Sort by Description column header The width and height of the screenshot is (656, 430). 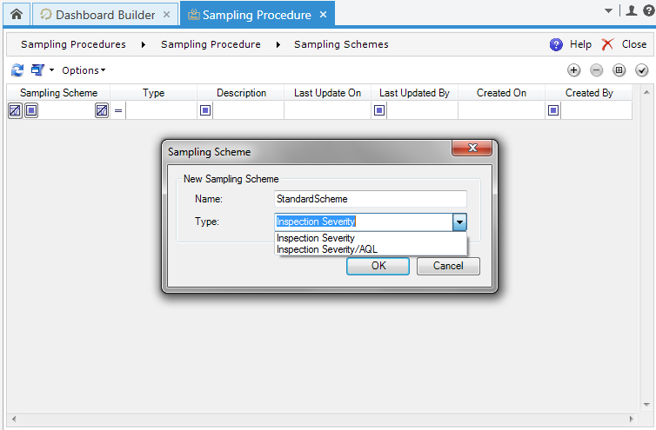coord(241,93)
